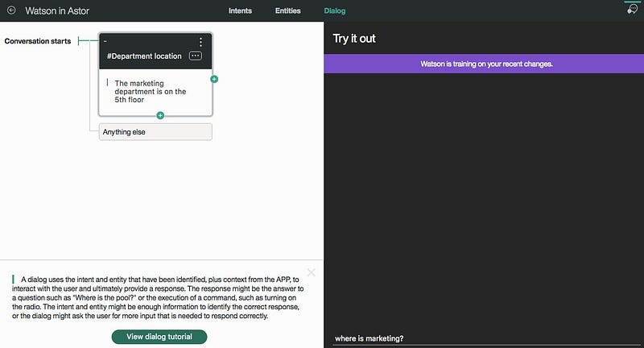This screenshot has height=348, width=644.
Task: Click the Watson in Astor workspace title
Action: pyautogui.click(x=57, y=10)
